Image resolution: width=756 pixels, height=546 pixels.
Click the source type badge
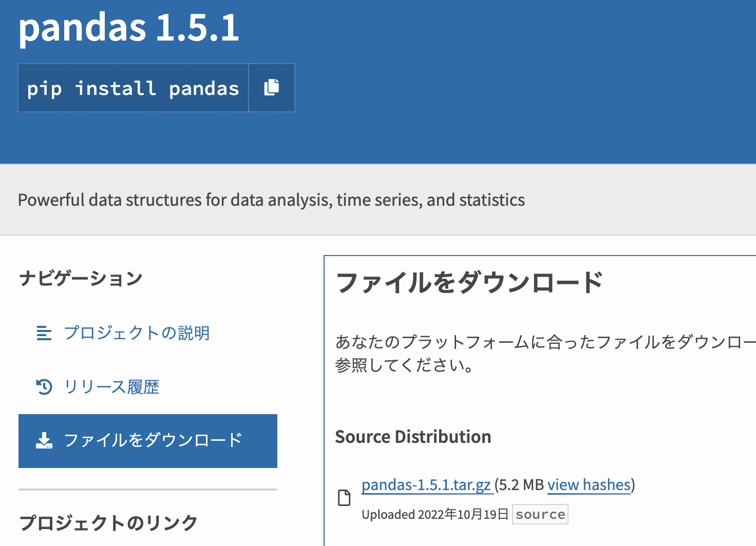coord(540,514)
